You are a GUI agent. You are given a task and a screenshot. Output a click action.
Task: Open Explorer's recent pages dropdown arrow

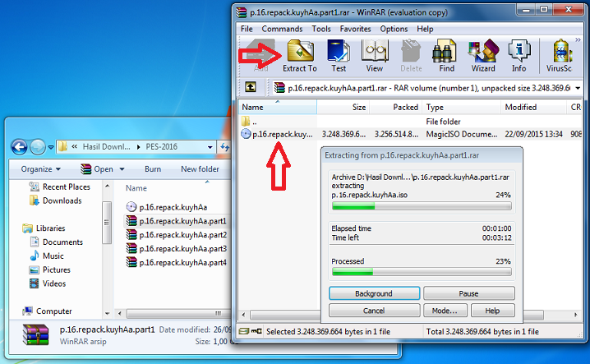(x=51, y=147)
